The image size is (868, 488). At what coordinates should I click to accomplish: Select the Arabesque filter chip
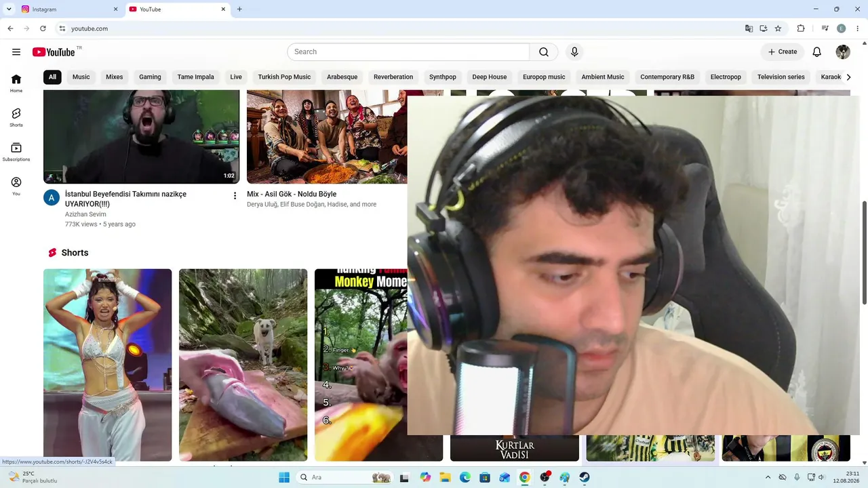[x=342, y=77]
